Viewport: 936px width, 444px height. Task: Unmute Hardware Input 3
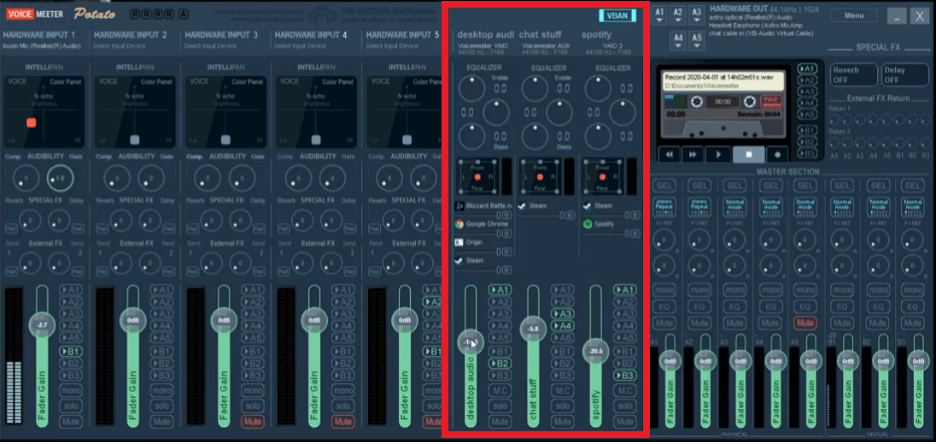[252, 422]
